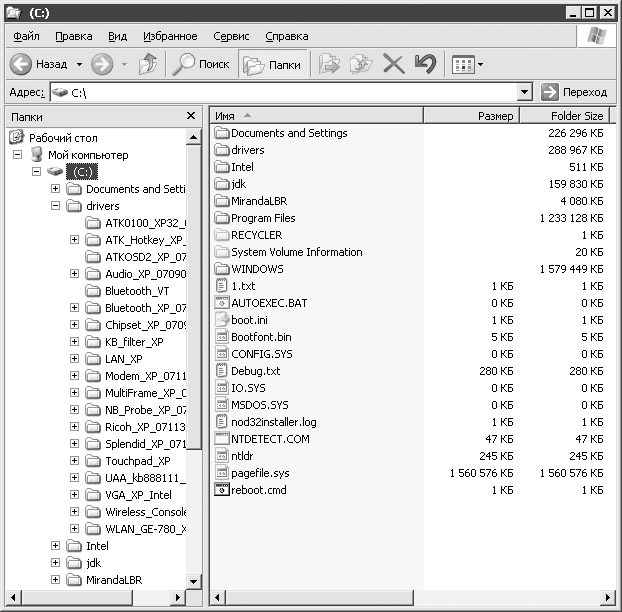Viewport: 622px width, 612px height.
Task: Open Search (Поиск) from the toolbar
Action: click(201, 64)
